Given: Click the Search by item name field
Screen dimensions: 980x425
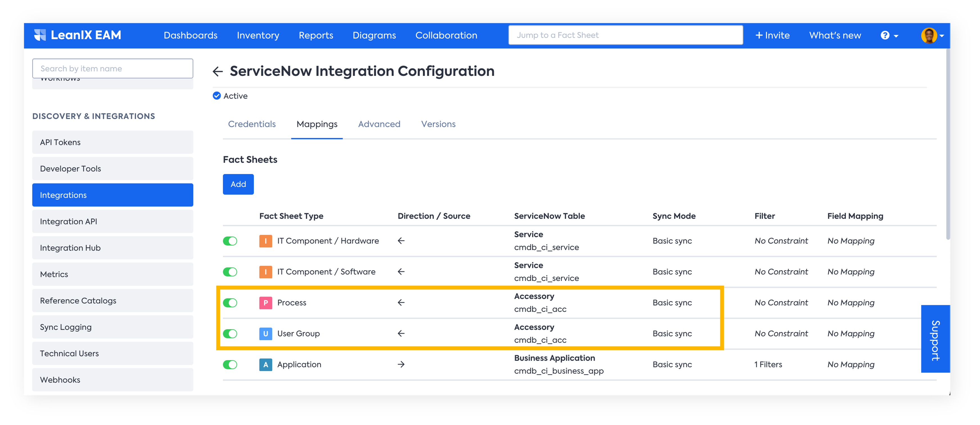Looking at the screenshot, I should (x=113, y=69).
